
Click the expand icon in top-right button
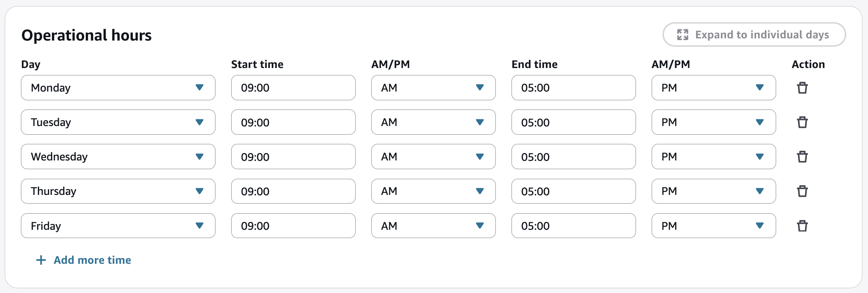(x=683, y=34)
